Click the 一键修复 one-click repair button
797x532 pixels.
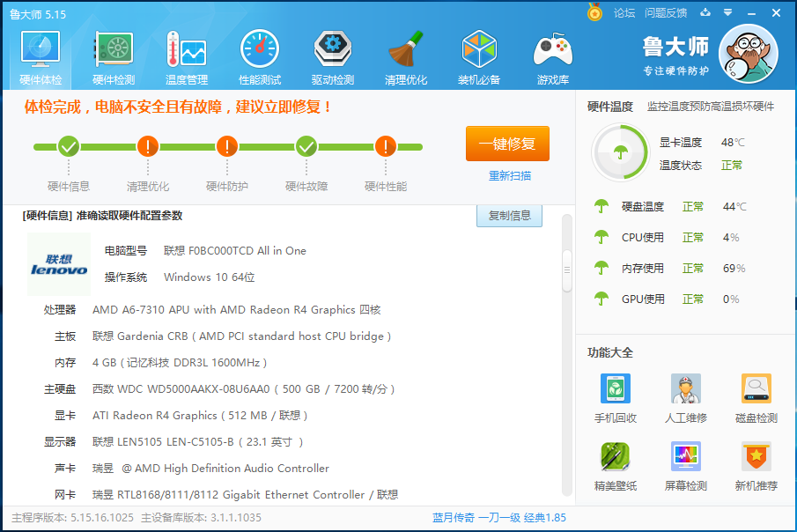click(x=507, y=144)
